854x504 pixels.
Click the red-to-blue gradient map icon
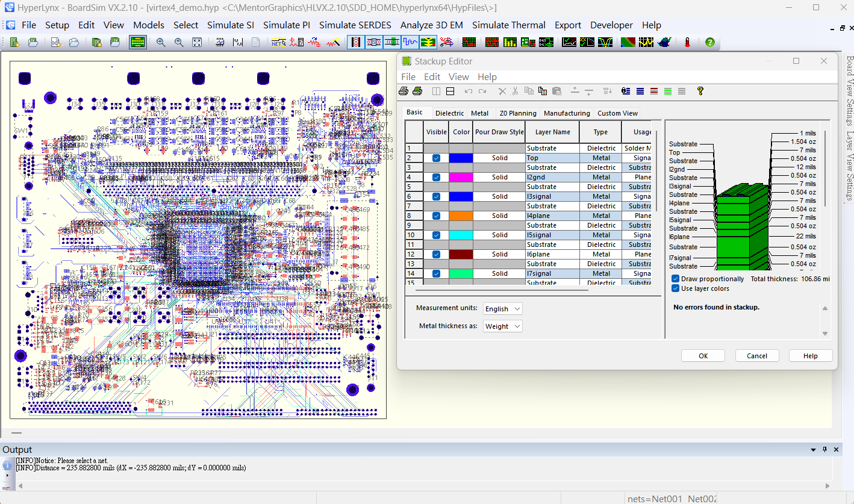[x=628, y=42]
